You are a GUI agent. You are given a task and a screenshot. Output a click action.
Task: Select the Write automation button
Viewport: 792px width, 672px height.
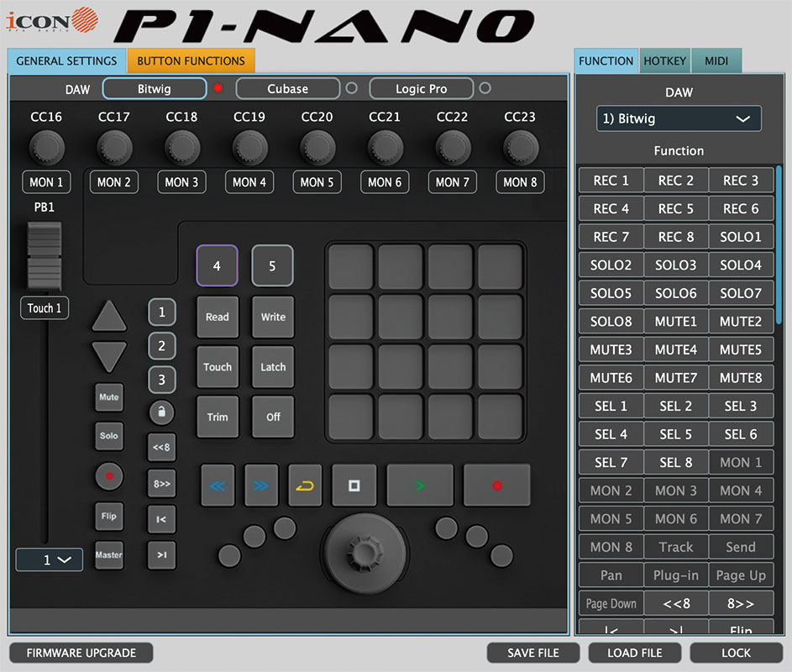click(273, 317)
